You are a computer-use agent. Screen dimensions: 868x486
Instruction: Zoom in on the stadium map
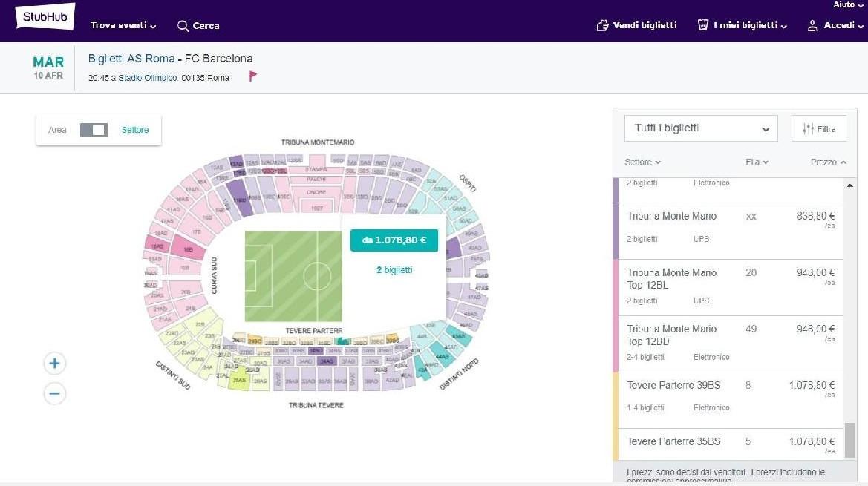point(55,364)
